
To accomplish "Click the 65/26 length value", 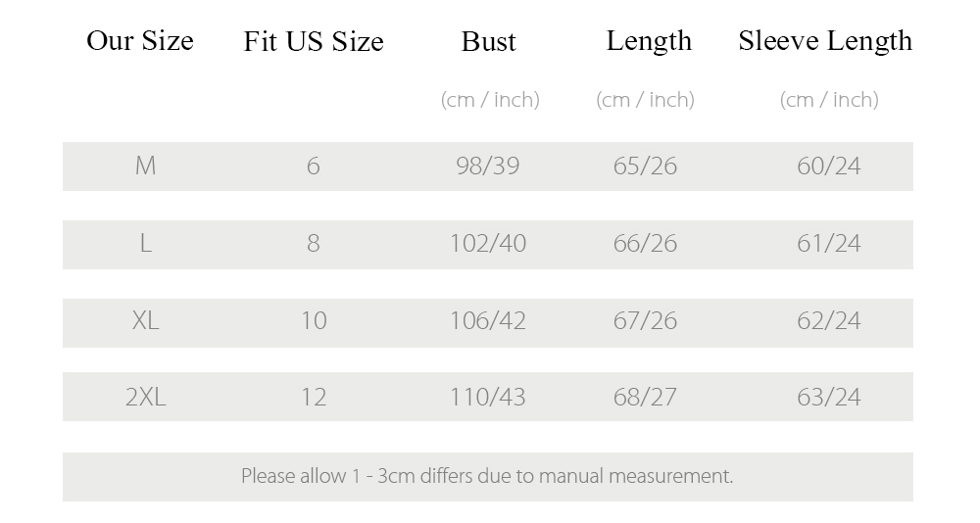I will point(645,166).
